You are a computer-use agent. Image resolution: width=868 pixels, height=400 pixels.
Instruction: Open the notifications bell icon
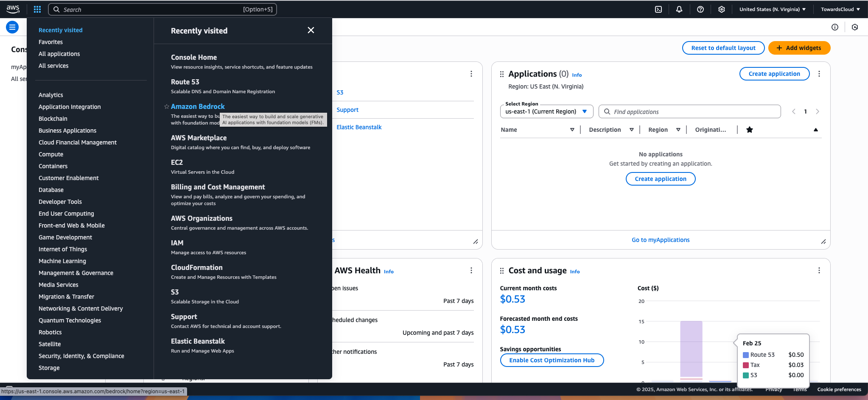[679, 9]
